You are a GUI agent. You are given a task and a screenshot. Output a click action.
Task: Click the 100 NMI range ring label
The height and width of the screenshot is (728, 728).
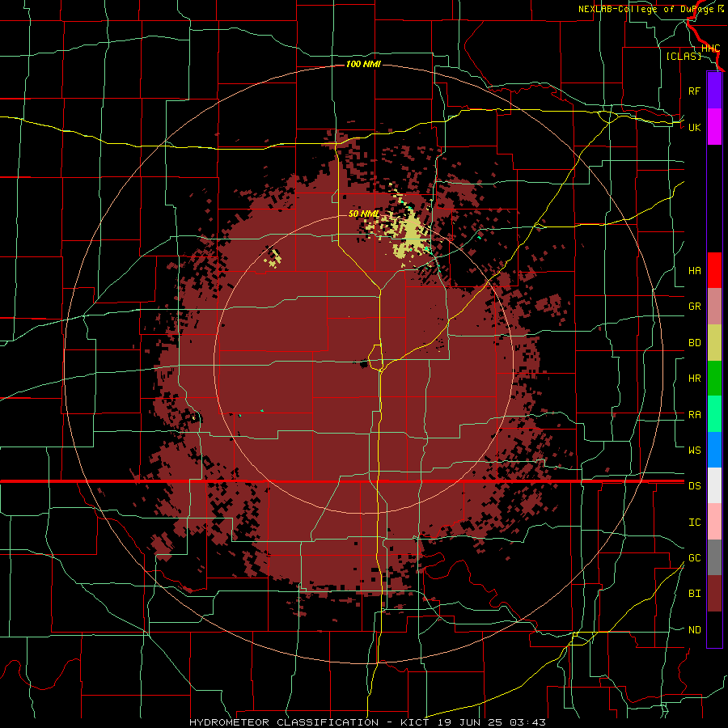point(363,64)
